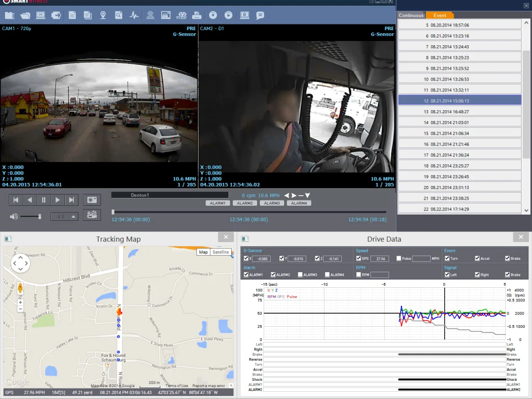Click the printer icon in toolbar
The image size is (532, 399).
pos(197,15)
